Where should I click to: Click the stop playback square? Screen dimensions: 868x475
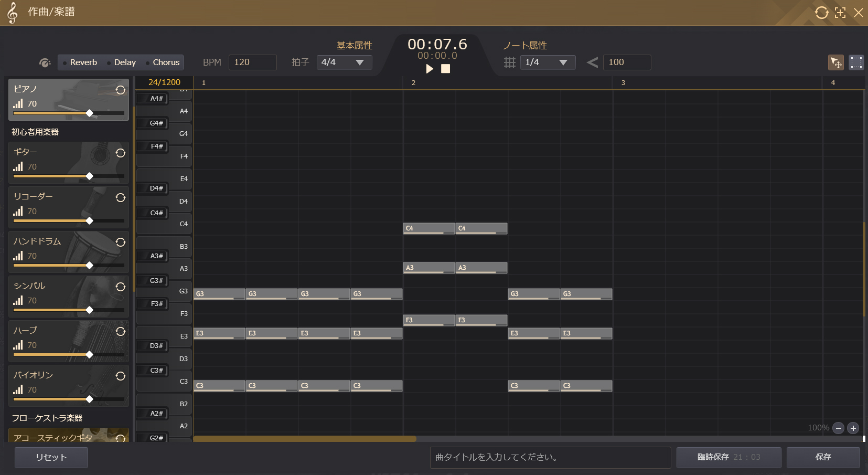click(445, 69)
